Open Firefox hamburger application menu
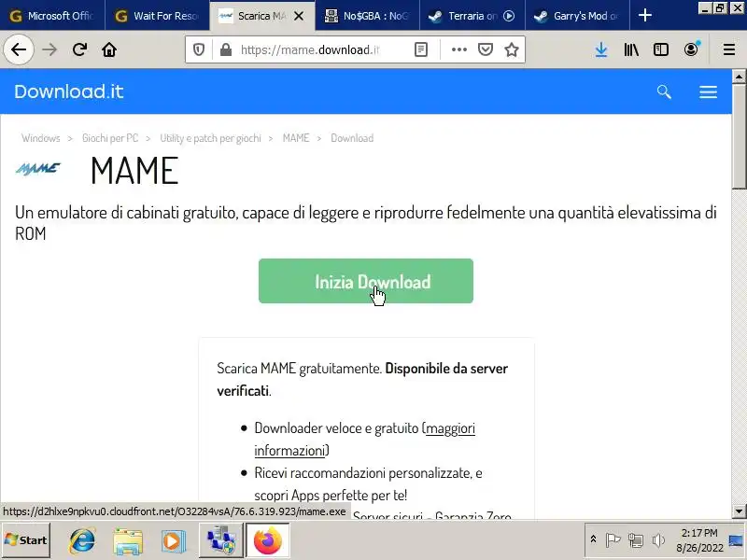The height and width of the screenshot is (560, 747). click(x=729, y=49)
